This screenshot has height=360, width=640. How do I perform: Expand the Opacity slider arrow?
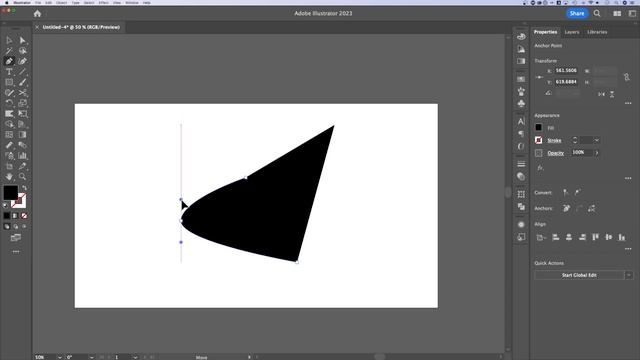click(x=597, y=153)
